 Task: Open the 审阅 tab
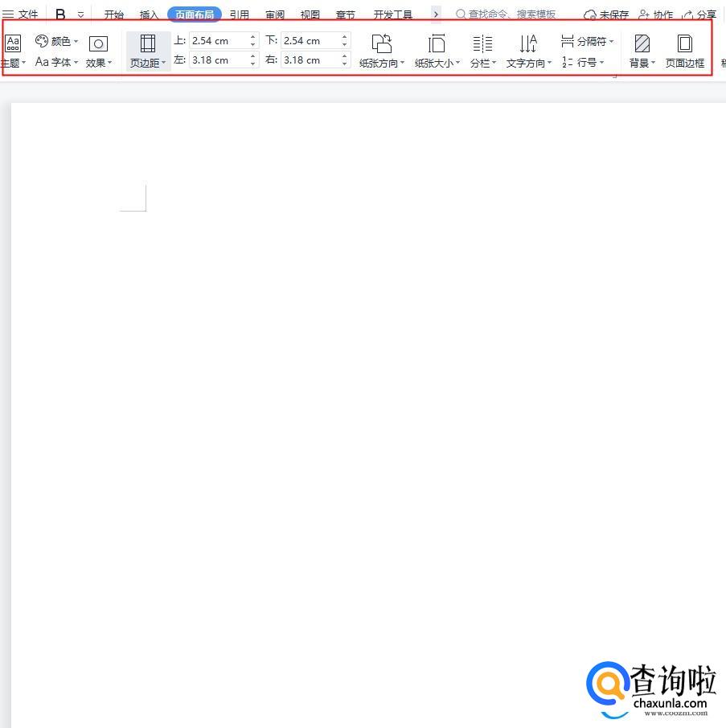point(275,14)
